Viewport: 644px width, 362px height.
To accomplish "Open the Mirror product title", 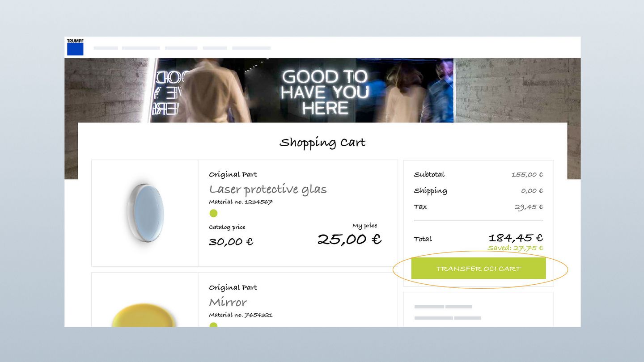I will [228, 302].
